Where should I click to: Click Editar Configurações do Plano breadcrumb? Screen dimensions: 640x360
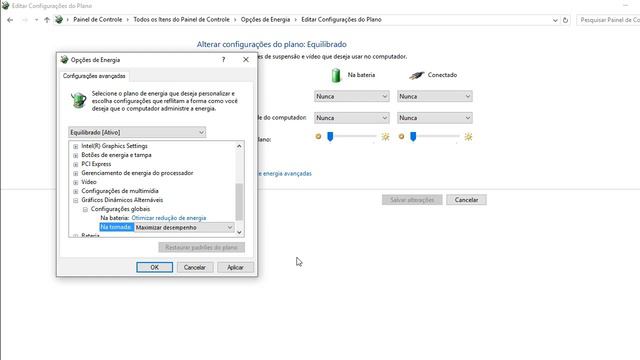coord(341,20)
